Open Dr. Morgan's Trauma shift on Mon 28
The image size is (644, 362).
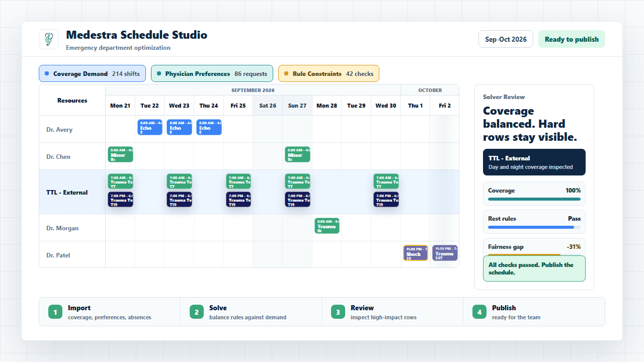coord(327,226)
